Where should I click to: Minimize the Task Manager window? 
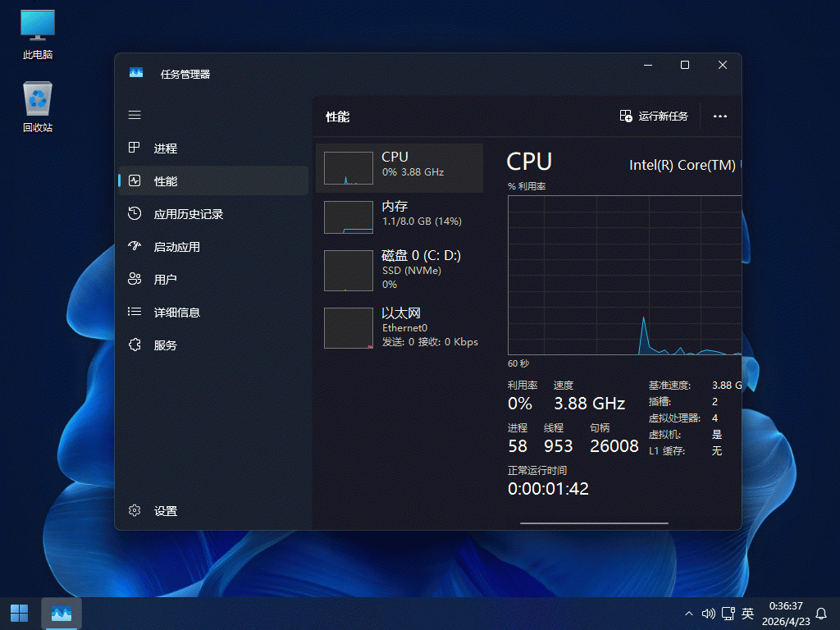648,66
